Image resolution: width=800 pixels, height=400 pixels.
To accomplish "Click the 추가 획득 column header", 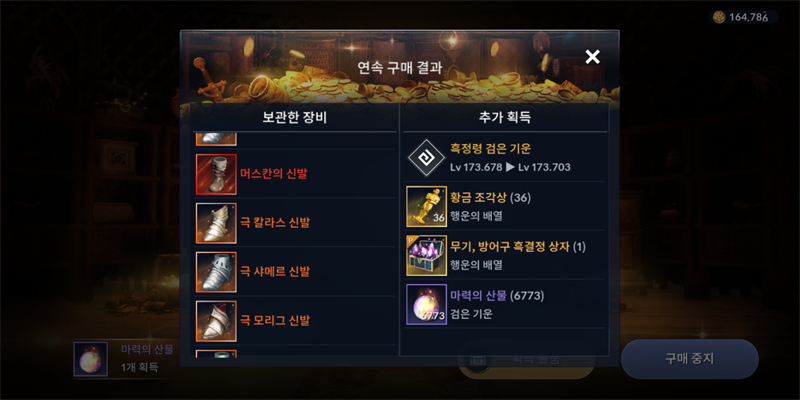I will click(x=505, y=118).
